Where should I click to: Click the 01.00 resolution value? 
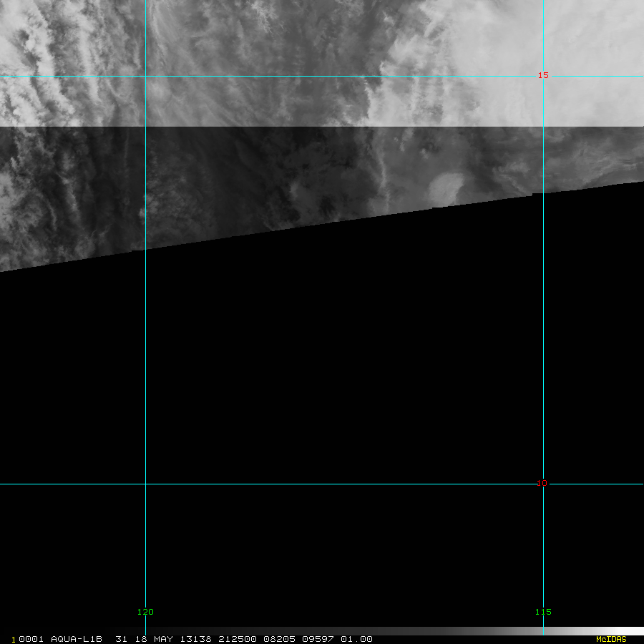click(x=356, y=639)
